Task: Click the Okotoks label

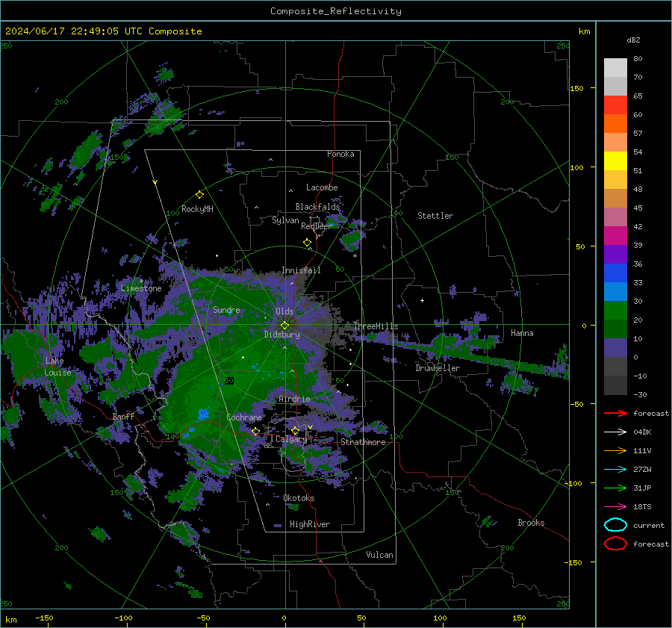Action: pos(299,498)
